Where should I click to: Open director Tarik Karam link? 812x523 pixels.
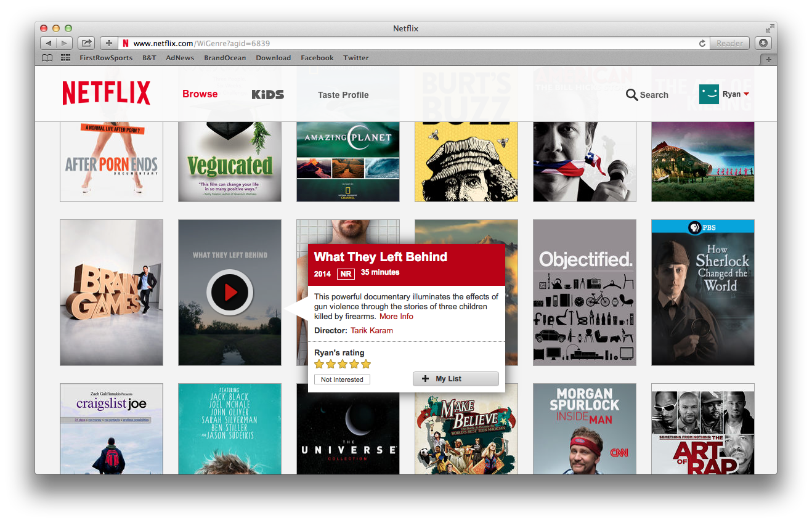pos(371,330)
